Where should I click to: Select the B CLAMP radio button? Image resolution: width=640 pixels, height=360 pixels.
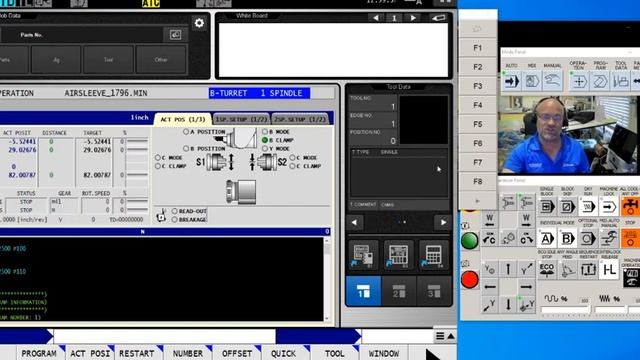pos(265,140)
